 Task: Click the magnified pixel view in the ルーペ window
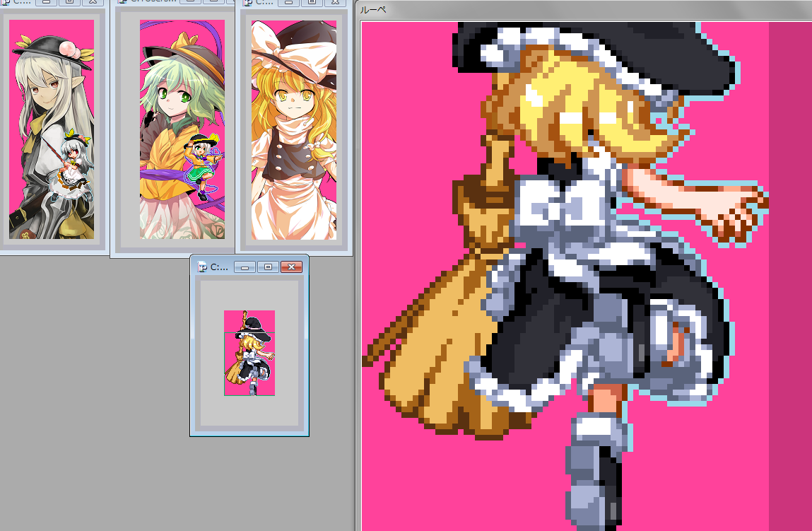[587, 276]
